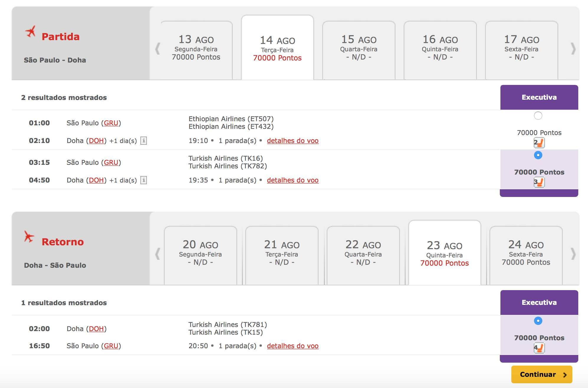Select Ethiopian Airlines 70000 Pontos radio button
The width and height of the screenshot is (588, 388).
tap(538, 116)
